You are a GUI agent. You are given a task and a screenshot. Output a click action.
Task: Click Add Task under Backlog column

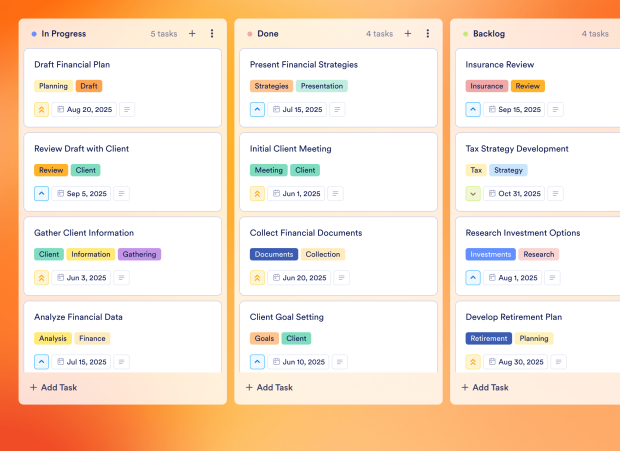coord(485,387)
